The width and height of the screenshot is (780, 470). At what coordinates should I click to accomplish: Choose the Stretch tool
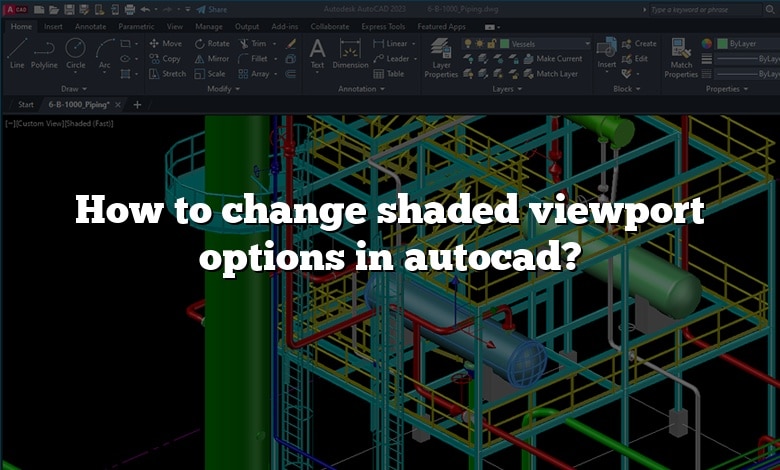click(x=168, y=74)
